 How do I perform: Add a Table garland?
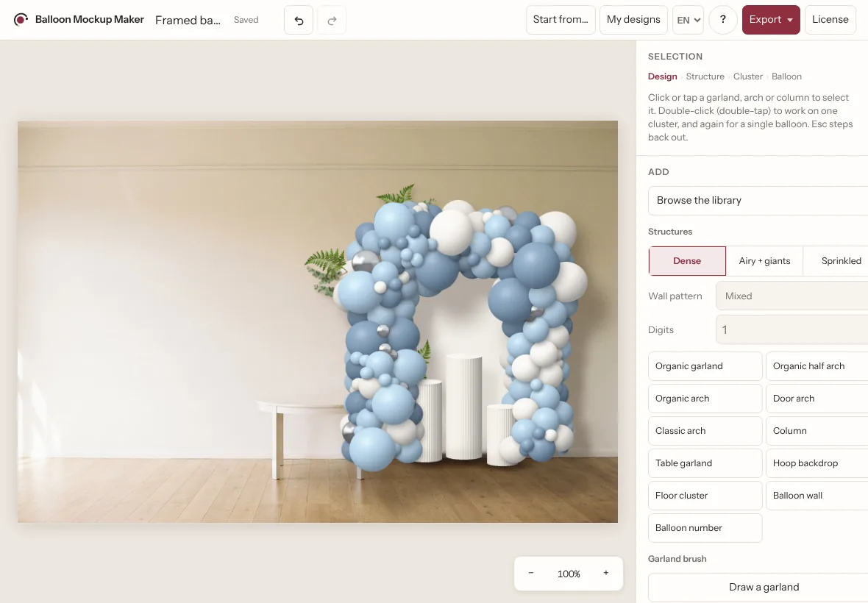tap(705, 463)
